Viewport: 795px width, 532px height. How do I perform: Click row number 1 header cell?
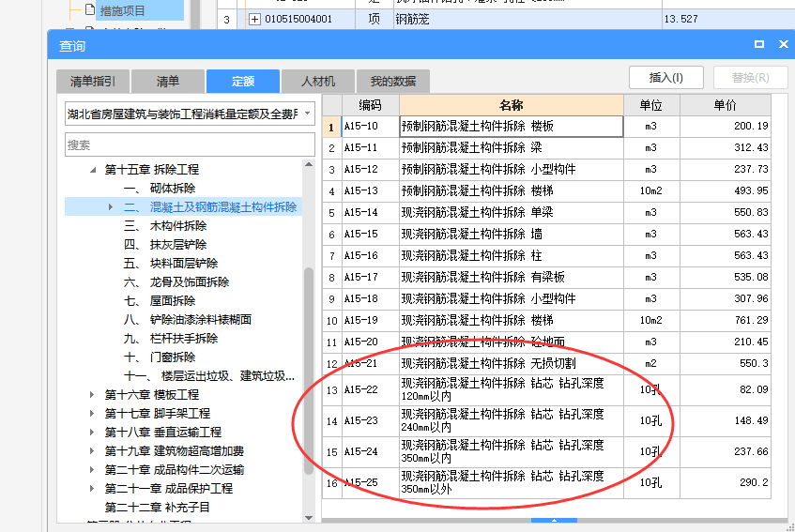[332, 127]
